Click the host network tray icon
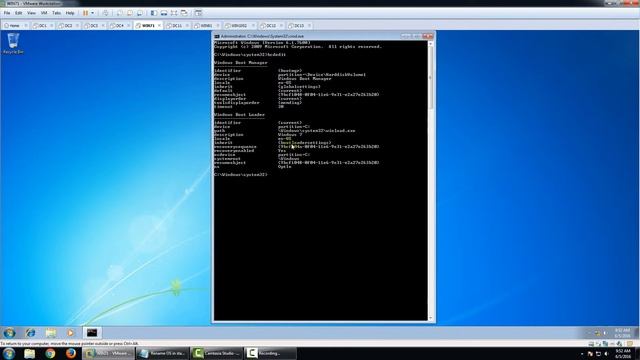This screenshot has height=360, width=640. tap(598, 354)
